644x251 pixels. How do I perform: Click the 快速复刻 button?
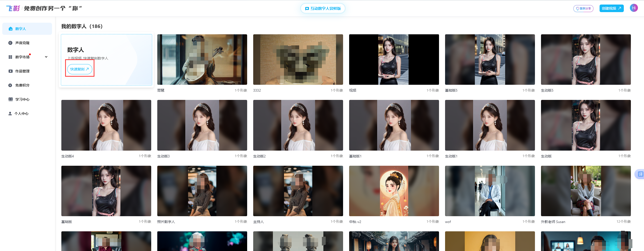point(80,69)
